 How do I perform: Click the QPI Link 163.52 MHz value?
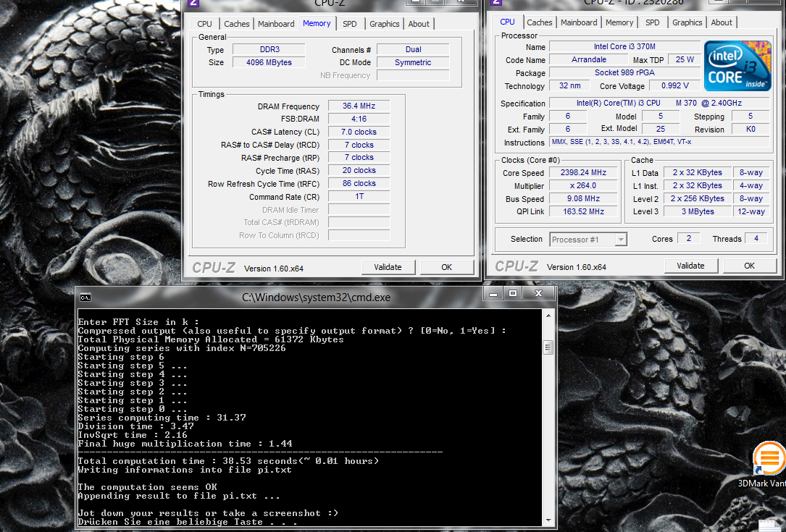pyautogui.click(x=583, y=211)
